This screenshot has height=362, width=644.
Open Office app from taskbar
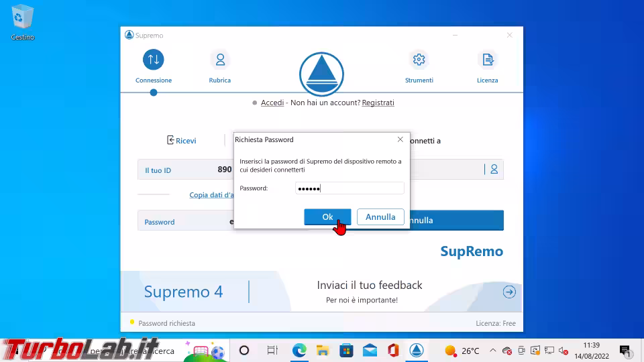point(394,351)
